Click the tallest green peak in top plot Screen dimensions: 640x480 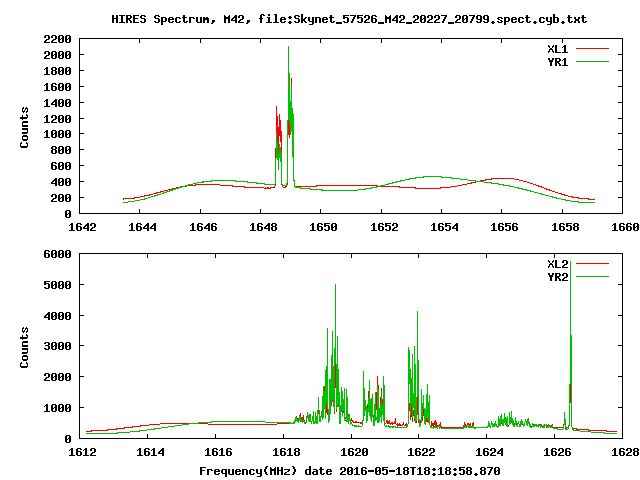(x=288, y=48)
